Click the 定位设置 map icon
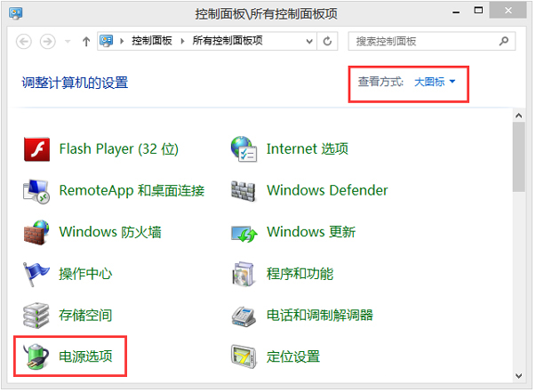 [x=244, y=356]
